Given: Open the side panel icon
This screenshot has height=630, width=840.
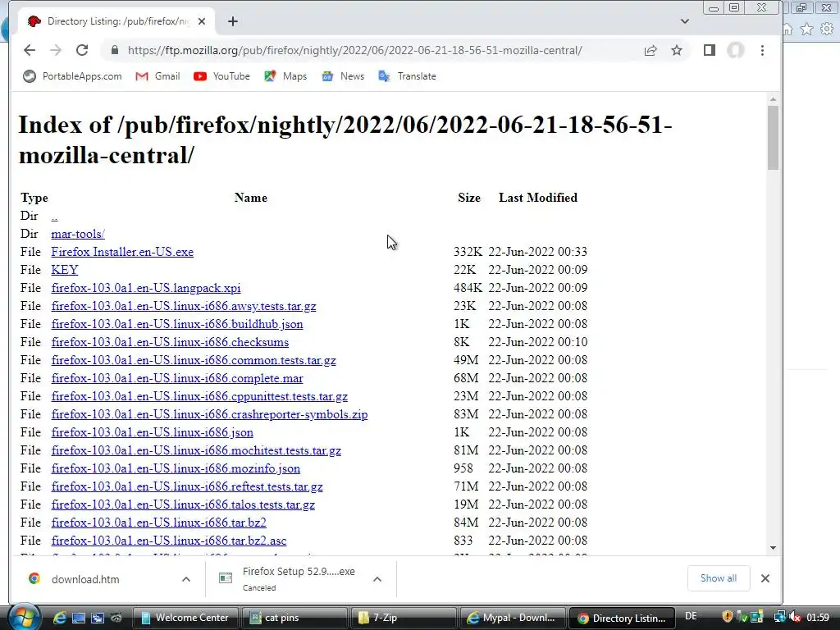Looking at the screenshot, I should click(710, 50).
